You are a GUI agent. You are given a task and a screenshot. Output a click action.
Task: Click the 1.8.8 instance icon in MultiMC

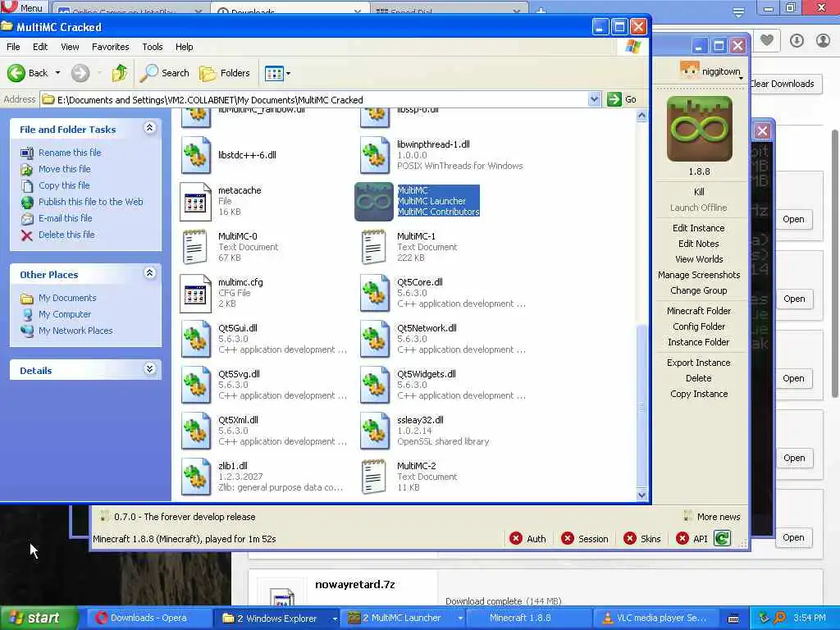[699, 129]
